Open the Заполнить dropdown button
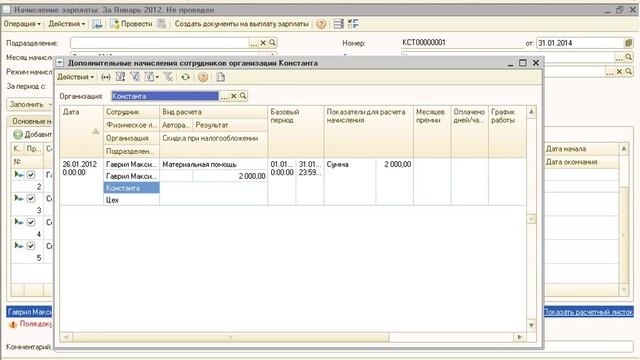This screenshot has width=640, height=360. pos(29,104)
